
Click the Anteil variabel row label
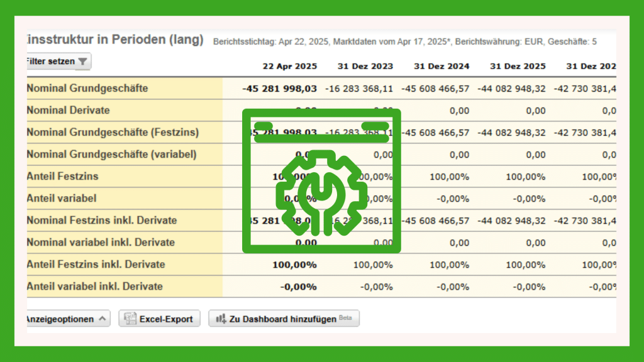point(62,199)
